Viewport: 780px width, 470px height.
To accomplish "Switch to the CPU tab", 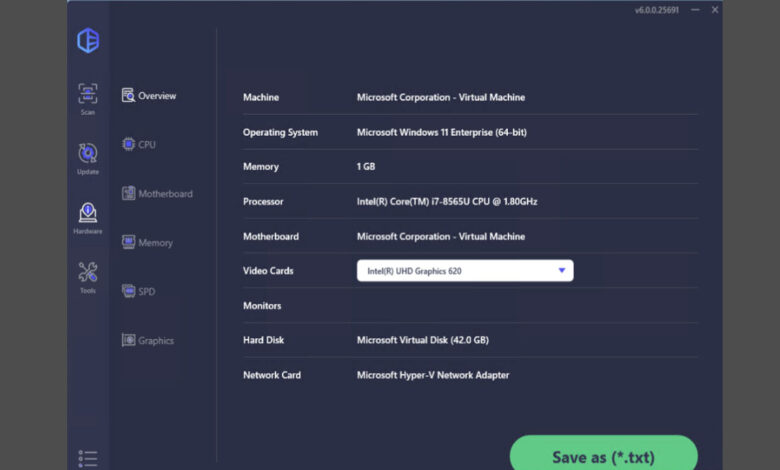I will click(139, 144).
